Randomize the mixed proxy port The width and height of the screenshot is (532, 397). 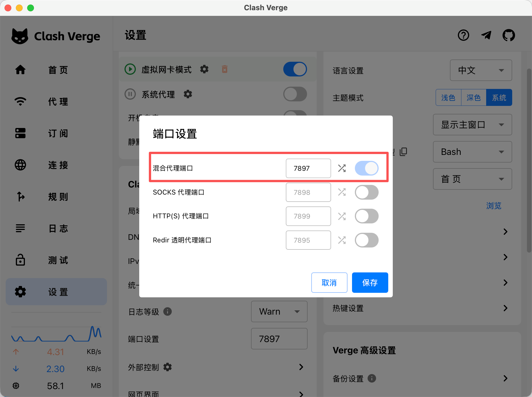(342, 168)
